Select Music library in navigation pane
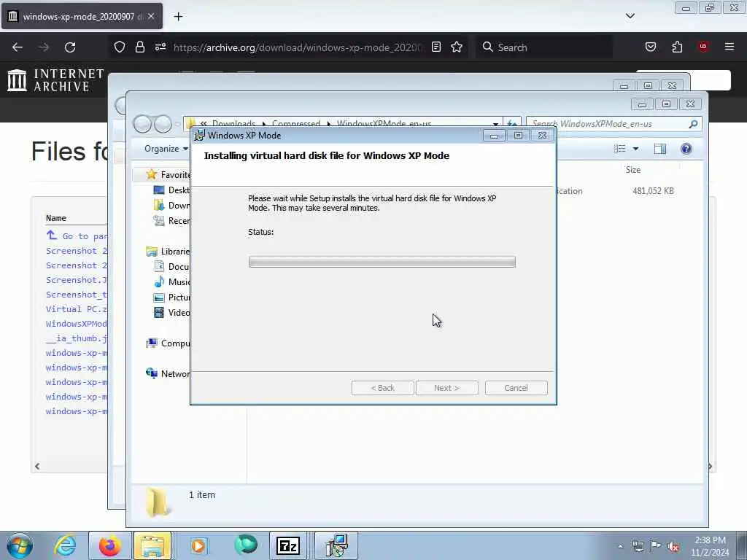 (x=171, y=282)
